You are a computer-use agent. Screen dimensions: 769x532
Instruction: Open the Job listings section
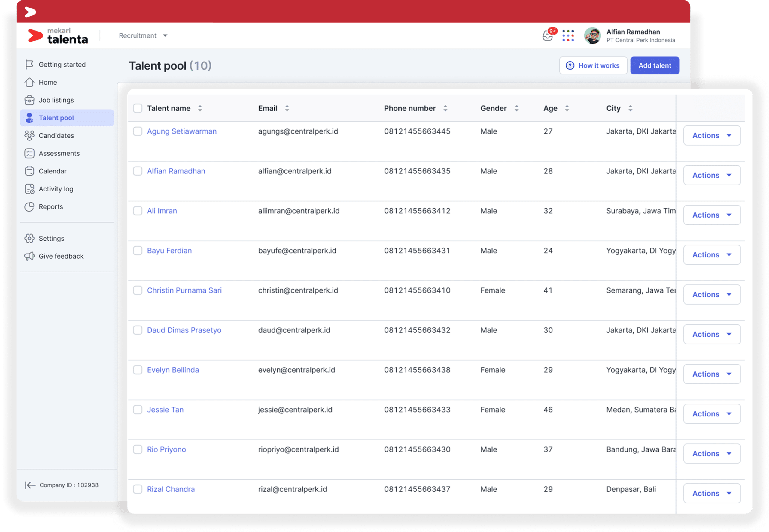coord(56,100)
